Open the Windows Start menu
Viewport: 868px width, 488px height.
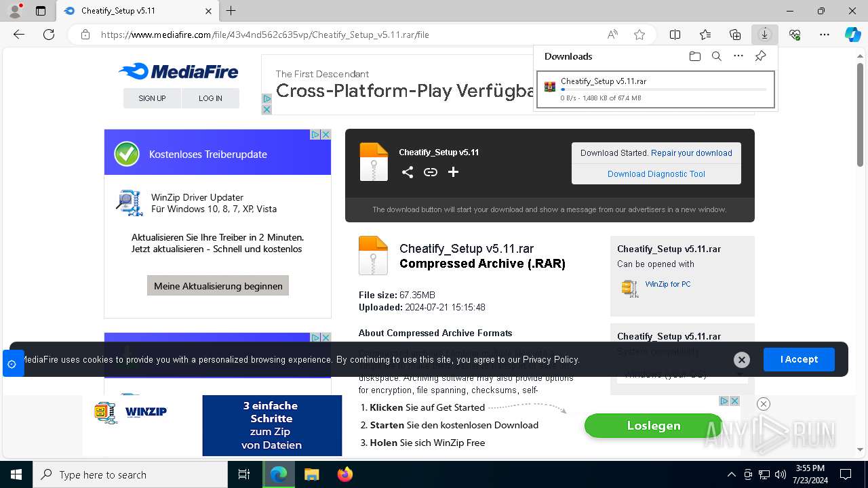coord(16,474)
